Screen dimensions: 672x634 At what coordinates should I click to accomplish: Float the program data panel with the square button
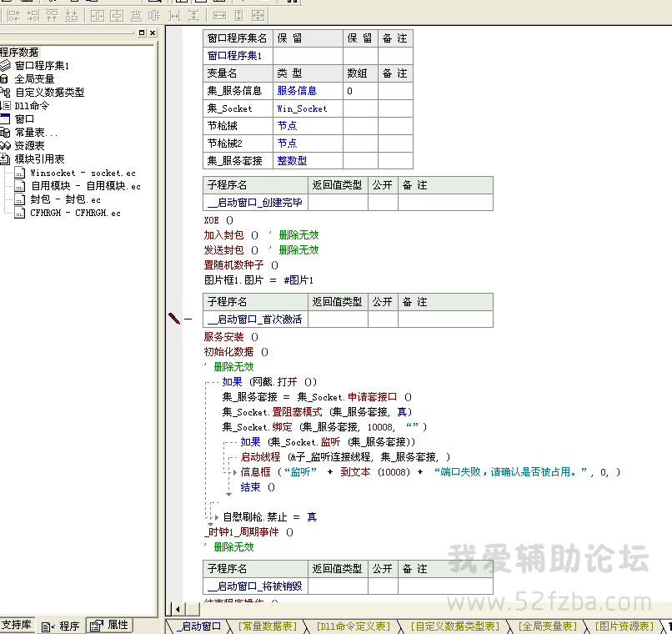(x=142, y=33)
